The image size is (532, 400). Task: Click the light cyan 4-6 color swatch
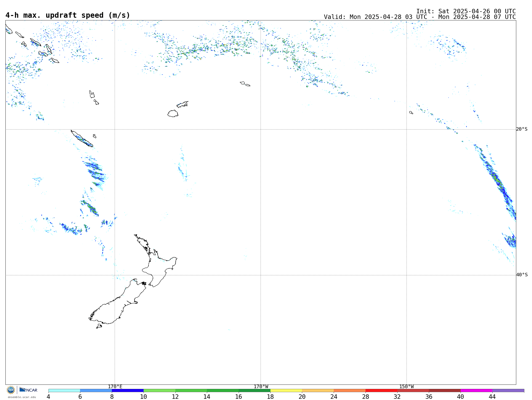coord(64,391)
